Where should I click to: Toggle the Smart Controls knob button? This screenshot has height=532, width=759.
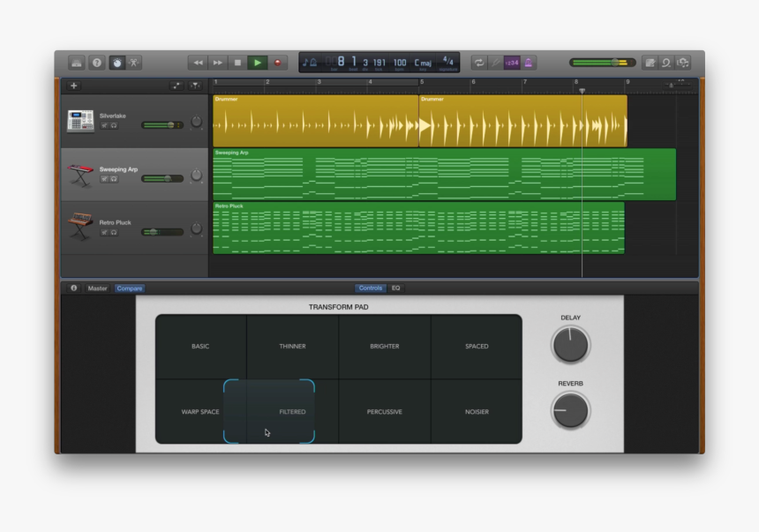(116, 63)
